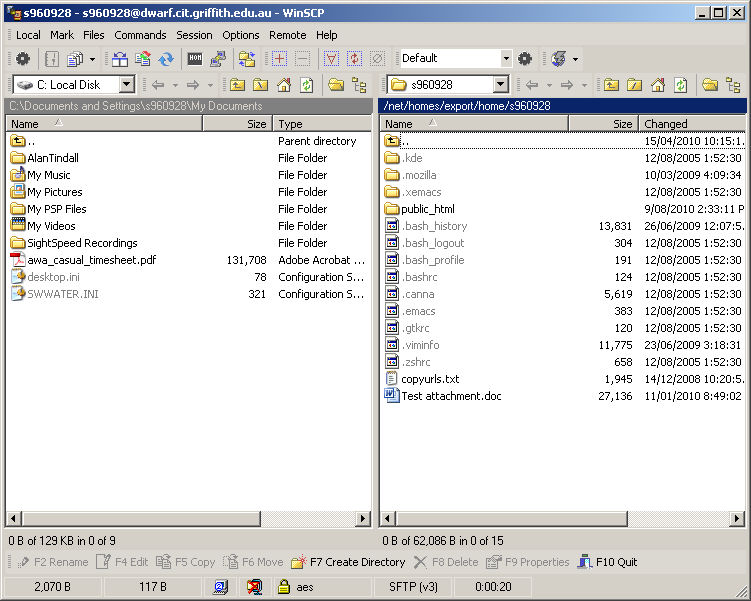Open the Commands menu

click(x=140, y=35)
